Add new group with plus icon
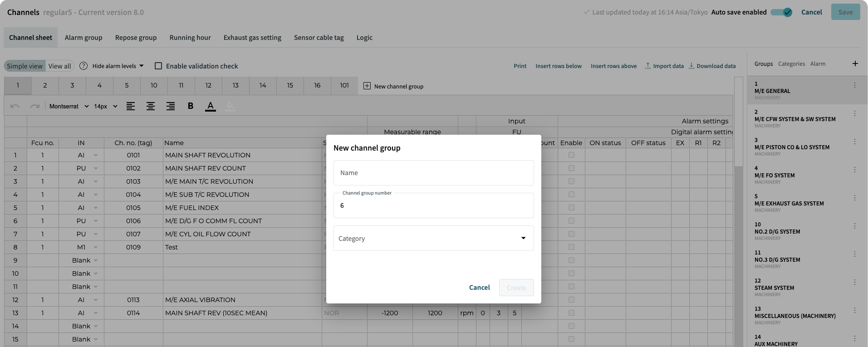 (855, 64)
